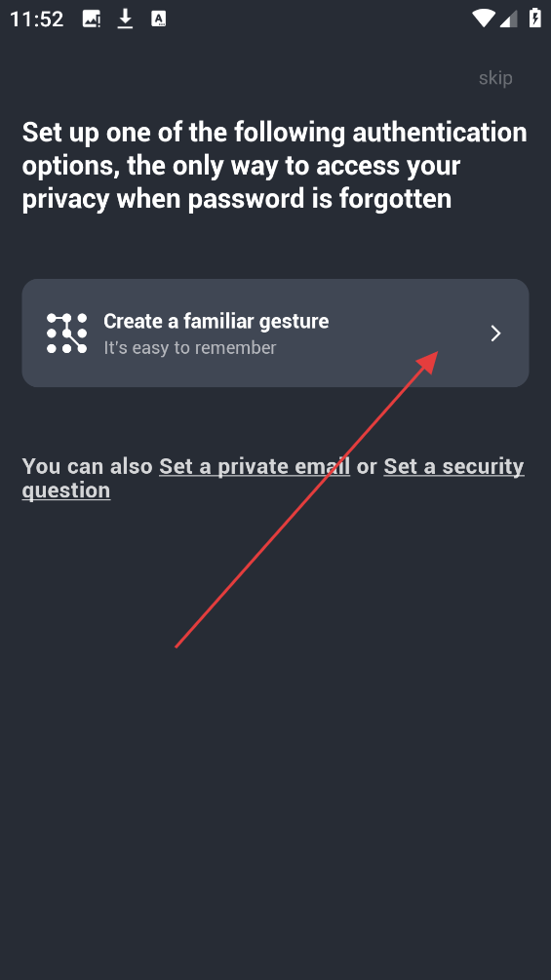
Task: Open the Set a private email link
Action: 255,467
